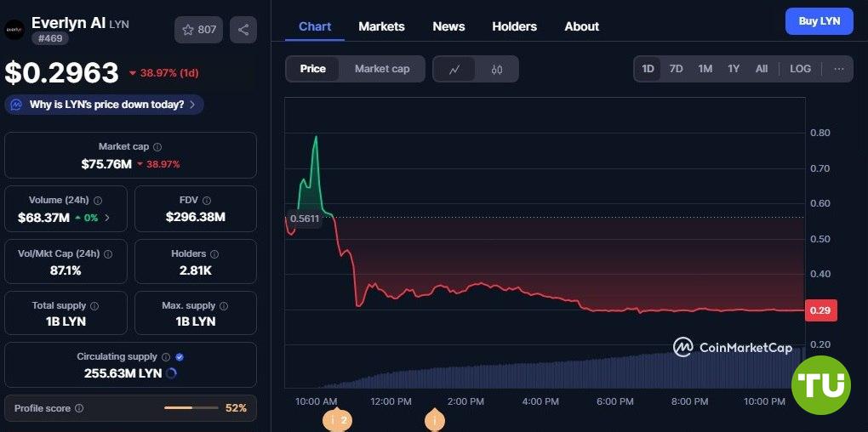Switch to candlestick chart icon
Image resolution: width=868 pixels, height=432 pixels.
click(497, 69)
